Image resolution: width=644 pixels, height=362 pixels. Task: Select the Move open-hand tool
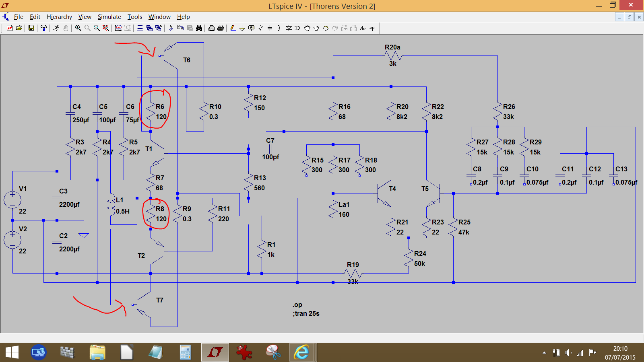307,28
